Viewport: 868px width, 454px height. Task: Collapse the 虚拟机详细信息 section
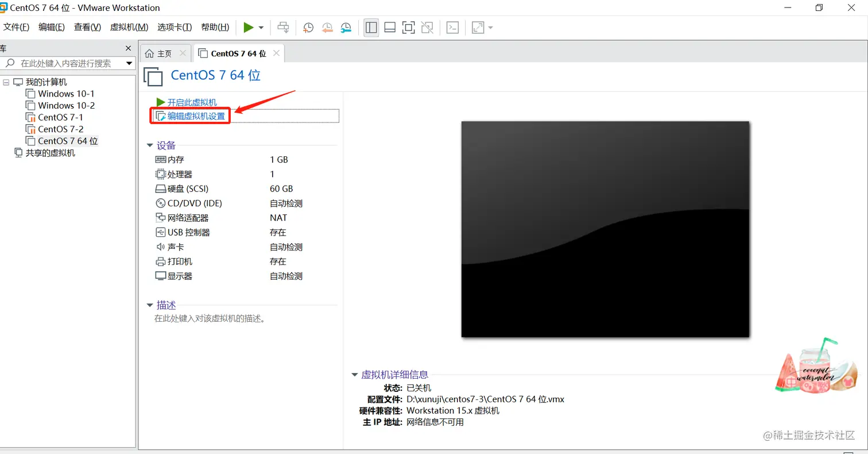click(x=355, y=375)
